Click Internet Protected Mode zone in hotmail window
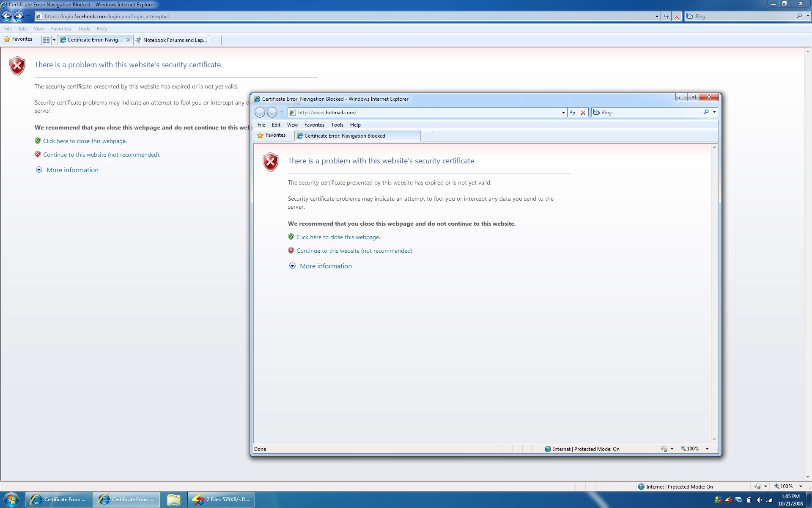Screen dimensions: 812x508 pyautogui.click(x=582, y=449)
